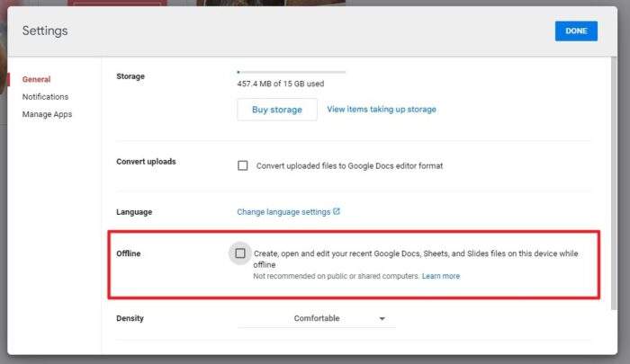Screen dimensions: 630x364
Task: Follow the Learn more offline link
Action: point(441,276)
